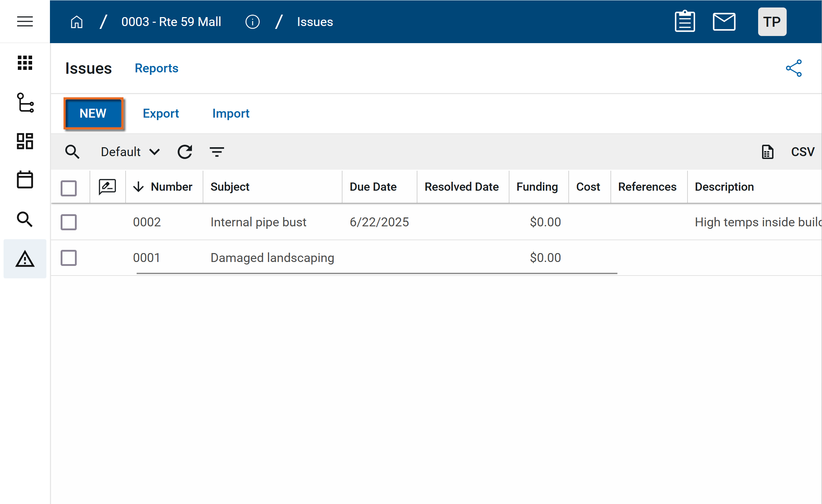This screenshot has height=504, width=822.
Task: Open the clipboard tasks icon
Action: pyautogui.click(x=685, y=22)
